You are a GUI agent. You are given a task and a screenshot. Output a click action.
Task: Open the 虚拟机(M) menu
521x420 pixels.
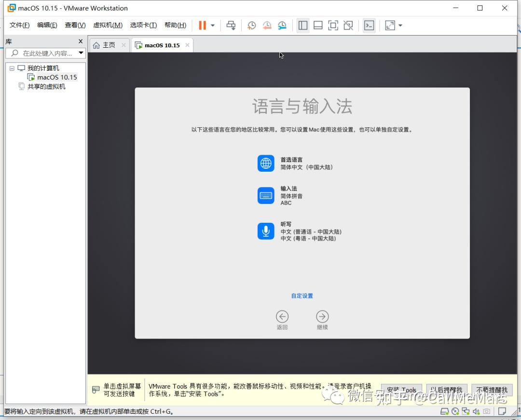pos(108,25)
